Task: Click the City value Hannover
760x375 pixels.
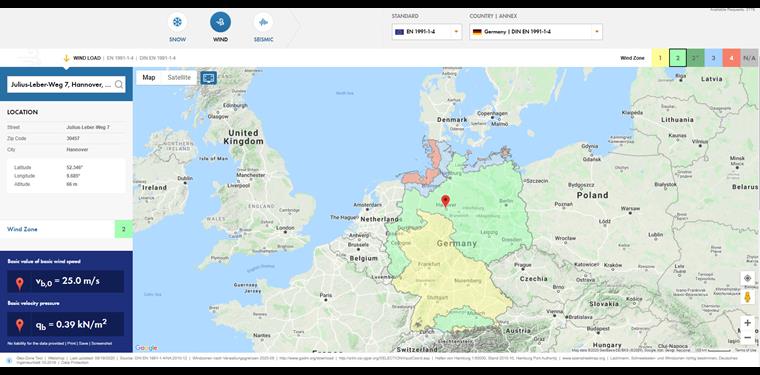Action: [x=78, y=150]
